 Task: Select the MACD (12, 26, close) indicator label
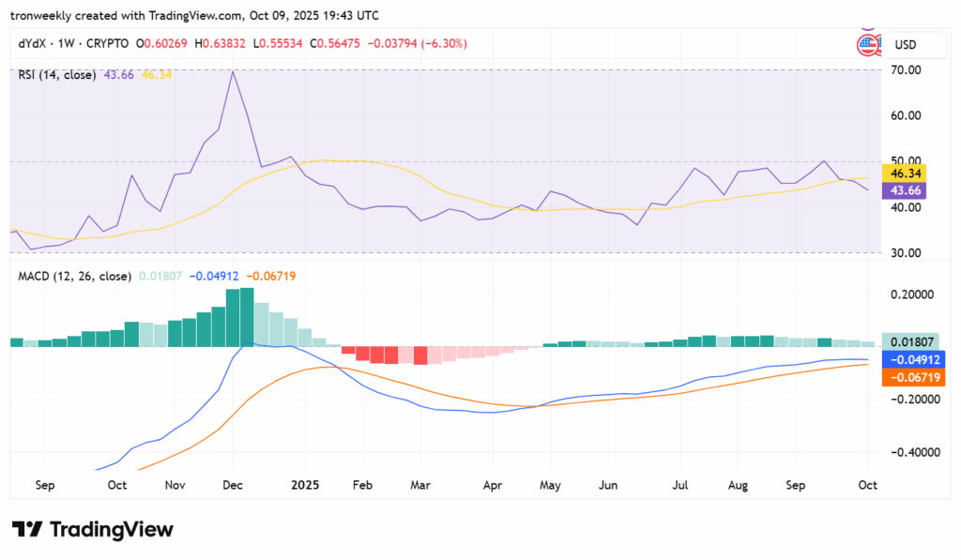75,277
